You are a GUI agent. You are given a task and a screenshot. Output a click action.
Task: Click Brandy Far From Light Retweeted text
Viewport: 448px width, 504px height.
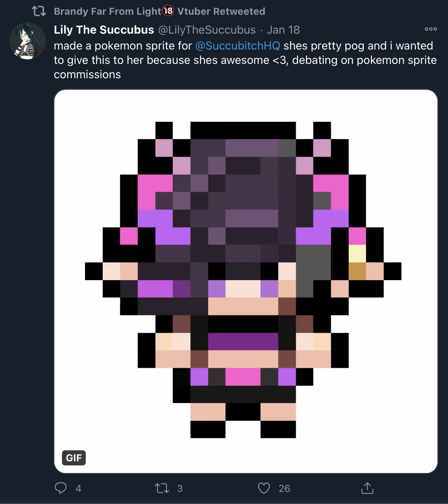click(x=159, y=11)
